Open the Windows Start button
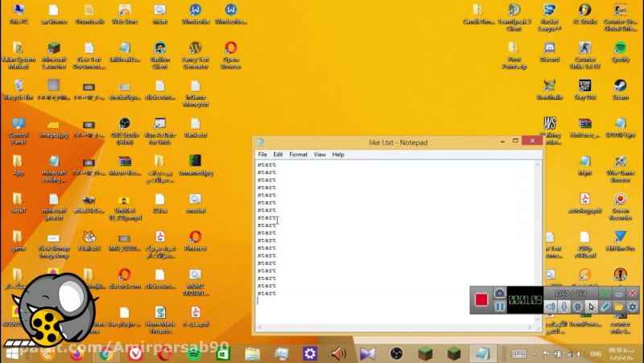Viewport: 644px width, 363px height. 13,353
